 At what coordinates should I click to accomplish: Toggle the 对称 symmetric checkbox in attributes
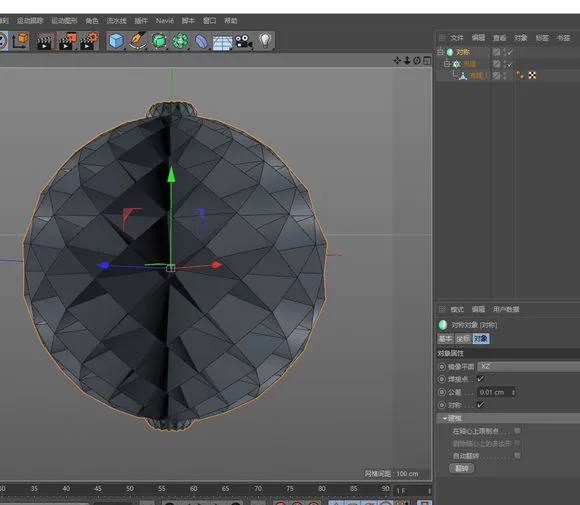click(480, 405)
